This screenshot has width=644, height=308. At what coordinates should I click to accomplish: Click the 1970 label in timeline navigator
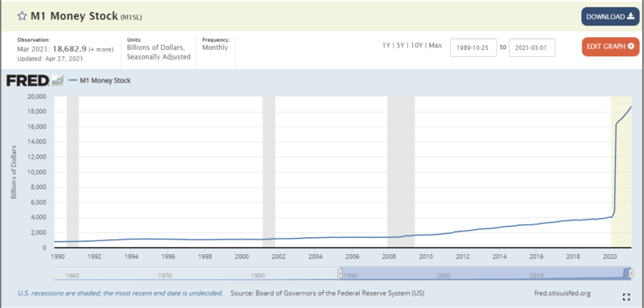pos(165,276)
